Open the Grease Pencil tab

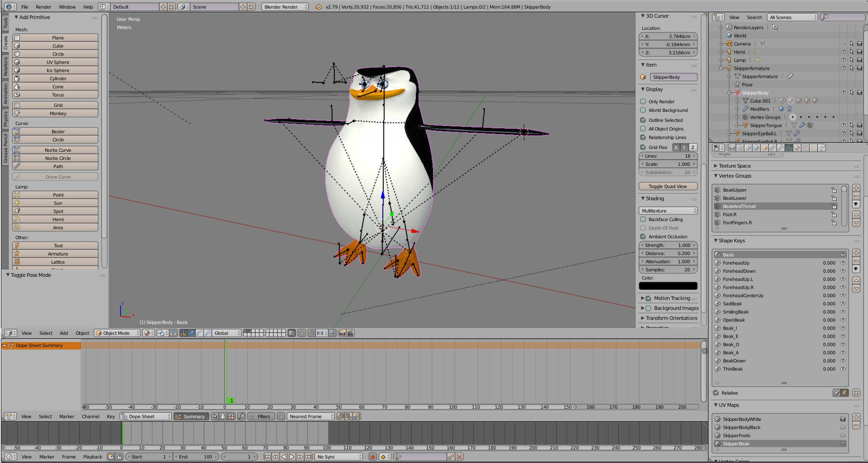click(x=5, y=148)
